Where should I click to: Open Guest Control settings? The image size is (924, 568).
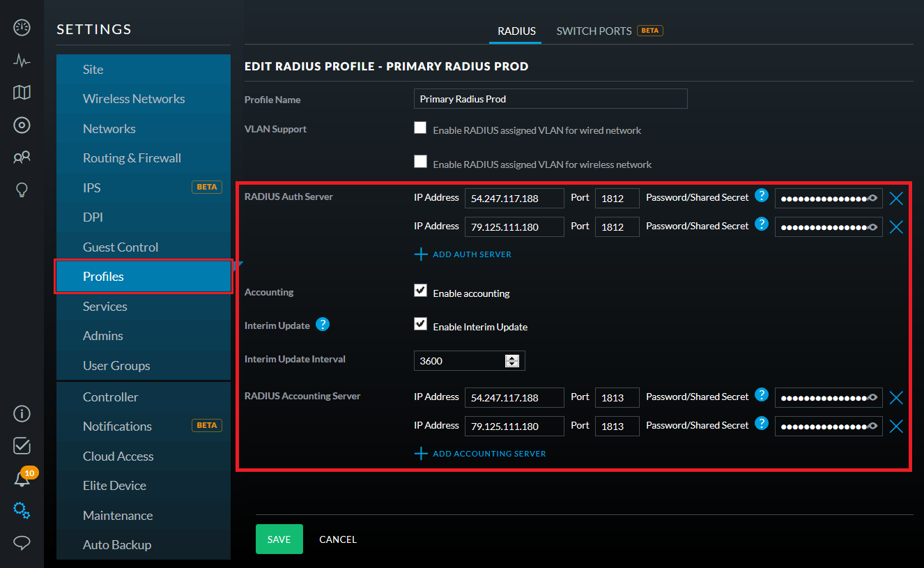pyautogui.click(x=144, y=247)
